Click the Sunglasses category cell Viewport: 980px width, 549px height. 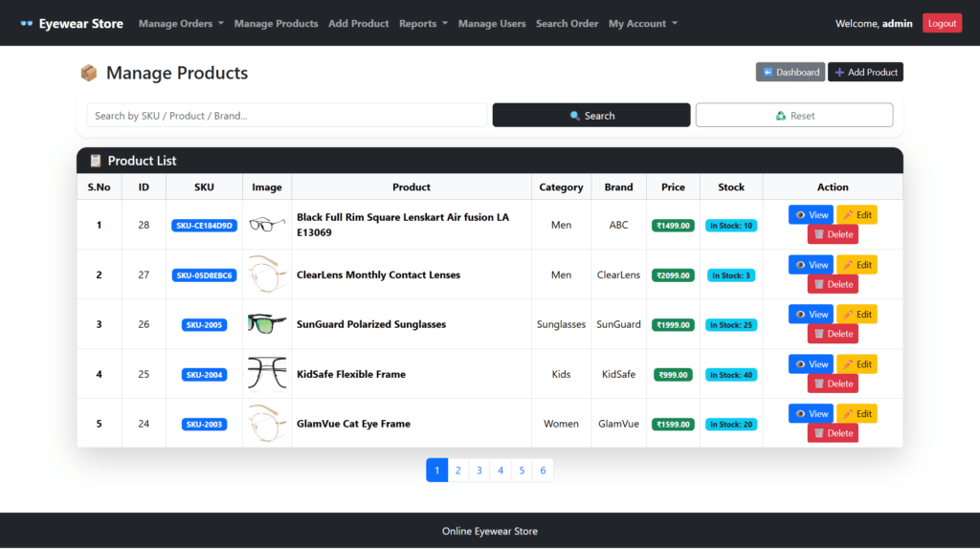[x=561, y=324]
